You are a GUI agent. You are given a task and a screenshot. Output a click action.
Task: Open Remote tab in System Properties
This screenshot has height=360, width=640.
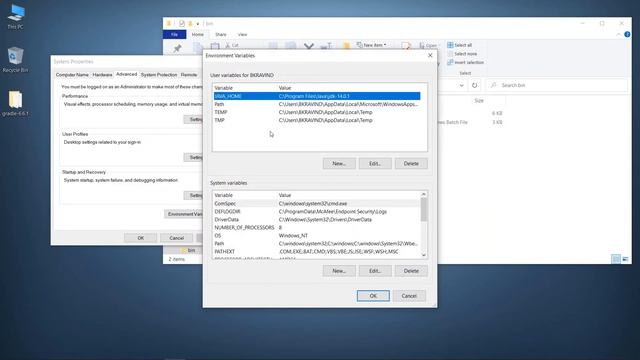point(189,75)
